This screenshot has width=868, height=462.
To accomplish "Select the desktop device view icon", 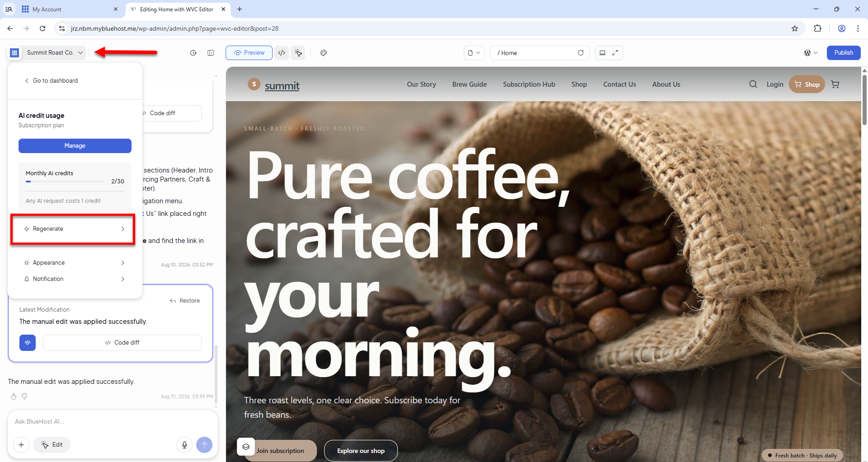I will pos(602,53).
